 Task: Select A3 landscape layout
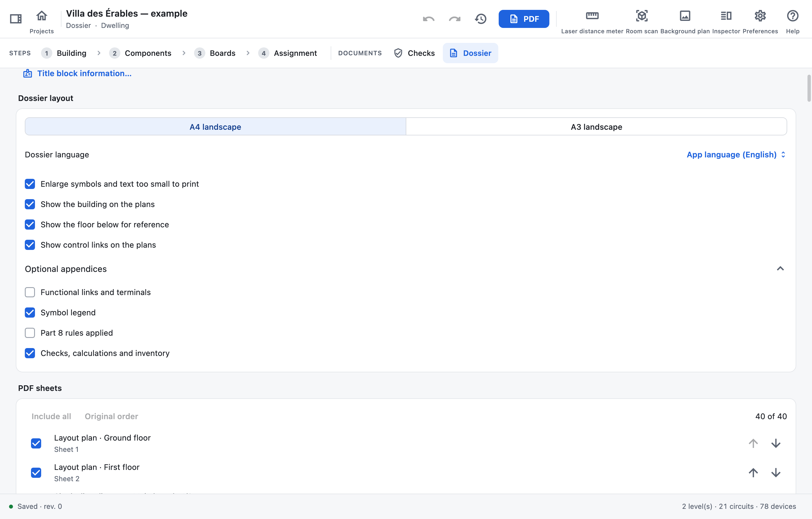[596, 127]
